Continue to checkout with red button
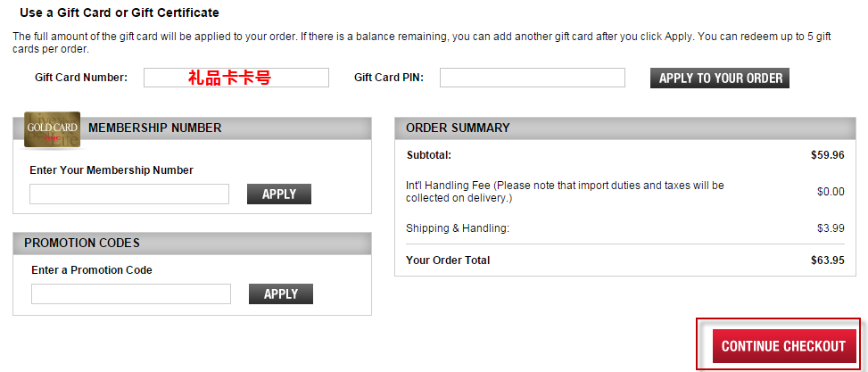 tap(783, 346)
